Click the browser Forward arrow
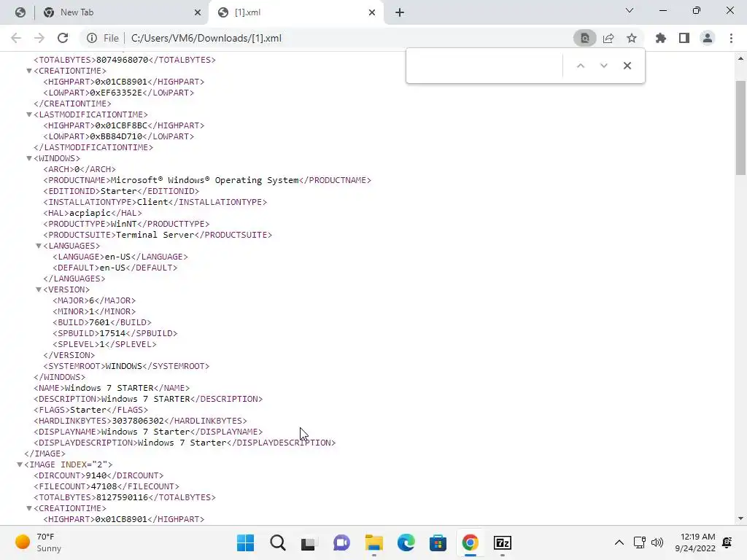747x560 pixels. point(39,38)
